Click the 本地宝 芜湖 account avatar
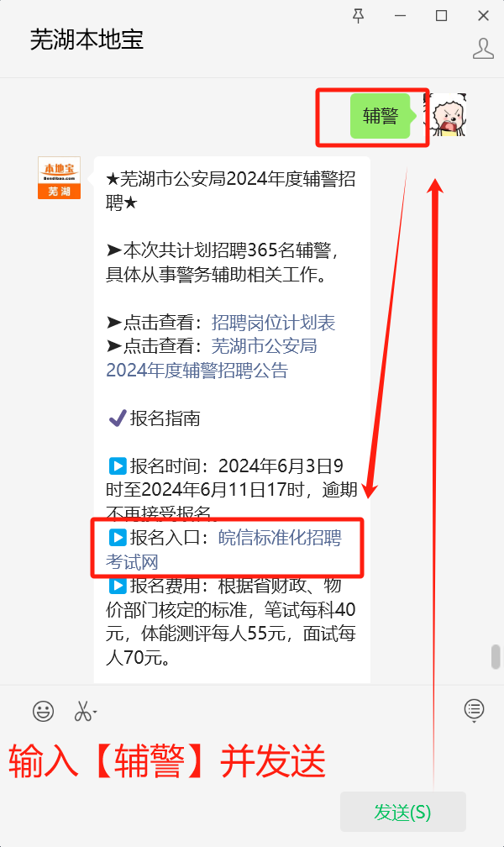Screen dimensions: 504x847 pos(59,178)
